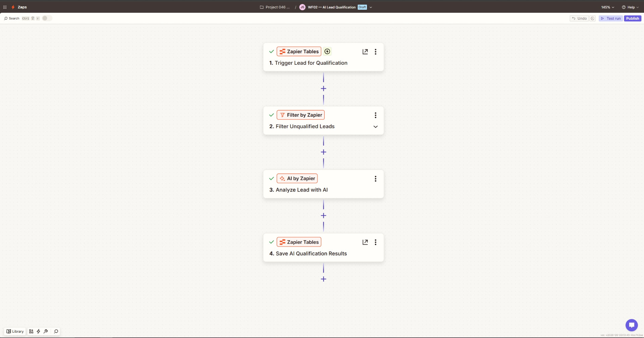The image size is (644, 338).
Task: Add a step after Analyze Lead with AI
Action: [323, 216]
